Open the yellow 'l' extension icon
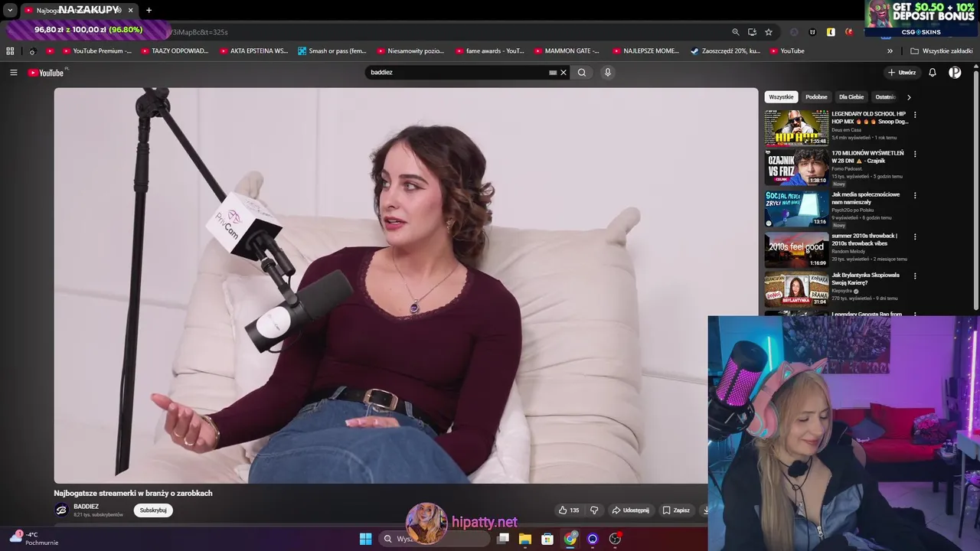 (831, 32)
